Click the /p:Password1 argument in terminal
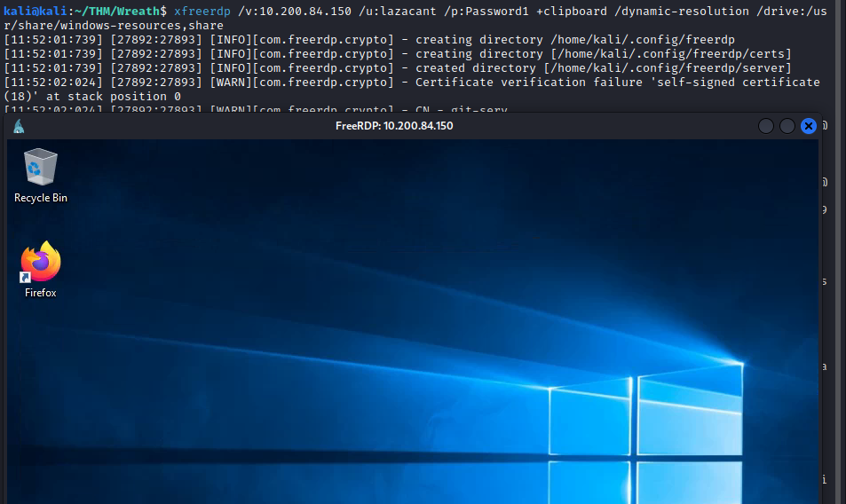846x504 pixels. (x=486, y=12)
